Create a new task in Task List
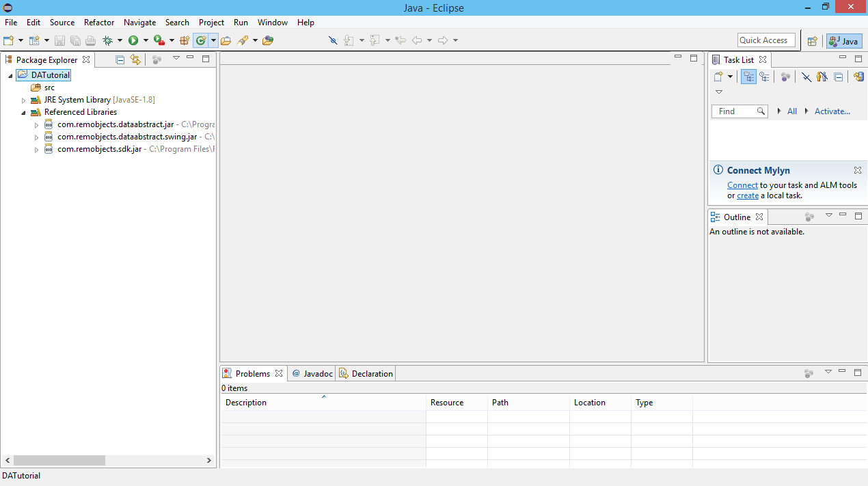Image resolution: width=868 pixels, height=486 pixels. [720, 77]
